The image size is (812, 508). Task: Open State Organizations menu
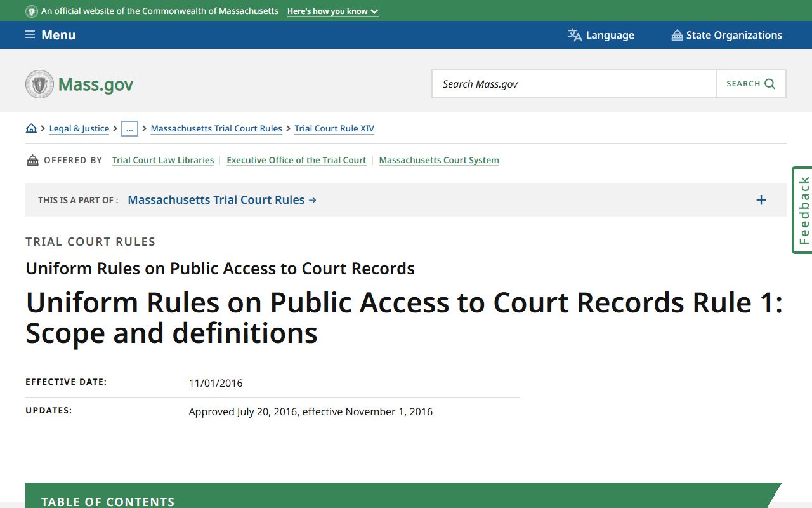pyautogui.click(x=726, y=35)
